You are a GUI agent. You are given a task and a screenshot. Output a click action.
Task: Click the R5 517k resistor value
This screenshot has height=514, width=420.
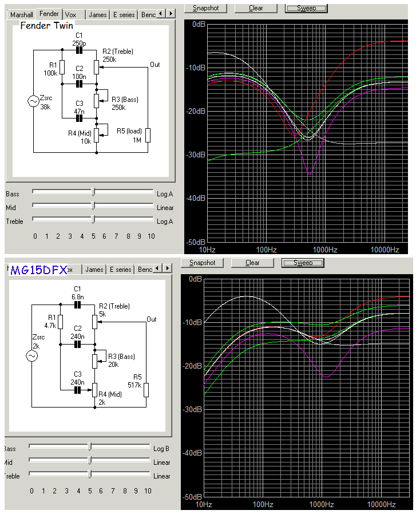tap(134, 385)
